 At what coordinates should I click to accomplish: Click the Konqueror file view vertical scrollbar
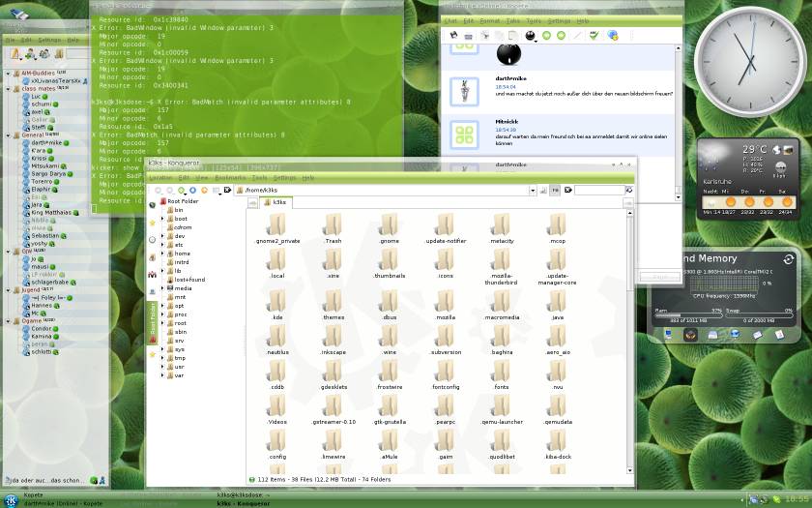(x=629, y=343)
